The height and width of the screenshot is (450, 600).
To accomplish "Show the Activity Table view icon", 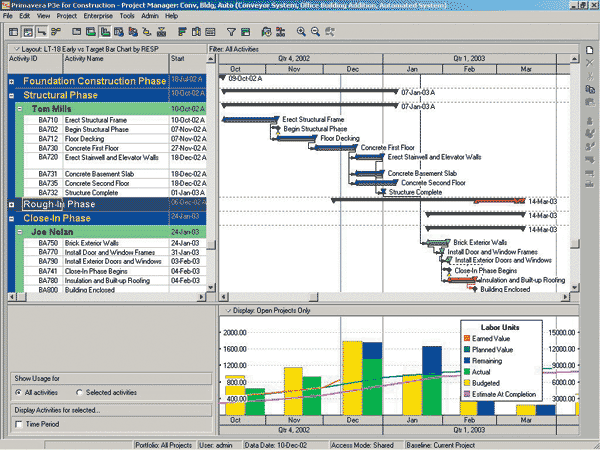I will (x=13, y=32).
